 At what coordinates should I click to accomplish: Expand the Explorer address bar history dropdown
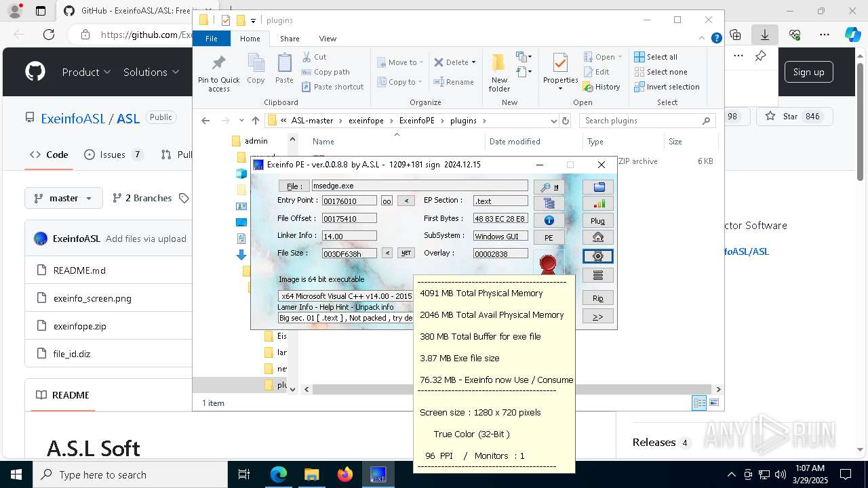click(x=554, y=121)
